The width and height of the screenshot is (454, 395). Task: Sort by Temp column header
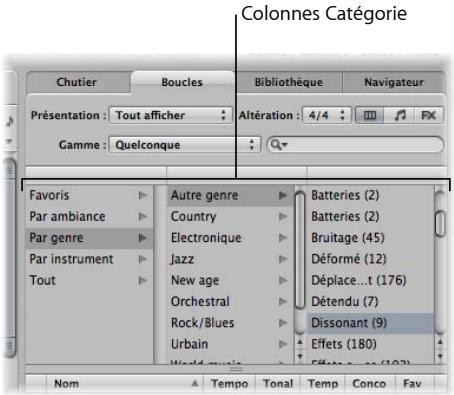(x=323, y=384)
